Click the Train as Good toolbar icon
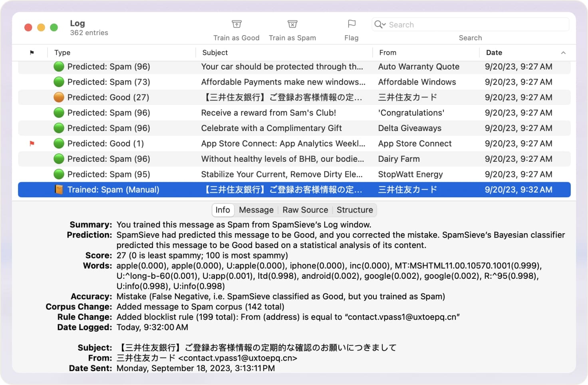The height and width of the screenshot is (385, 588). tap(236, 25)
